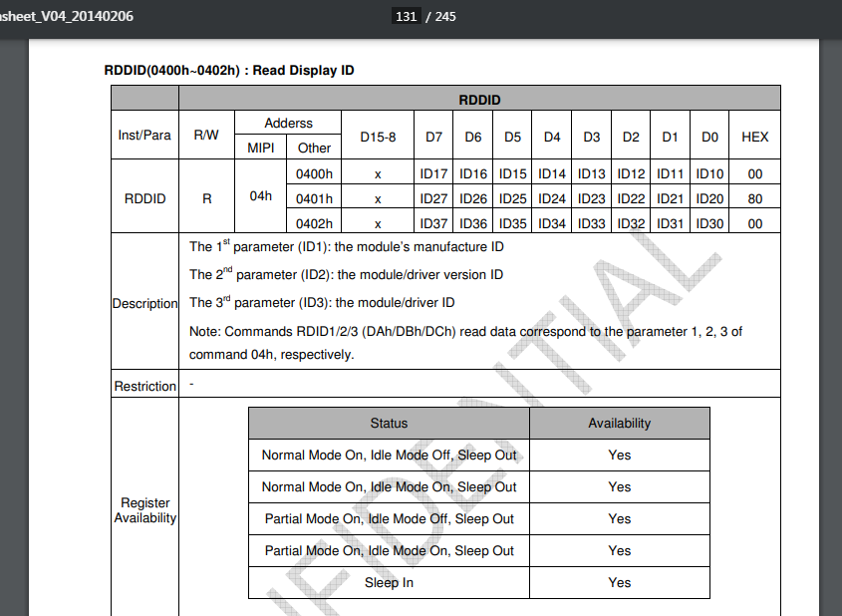Select the 'ID27' bit cell
Screen dimensions: 842x616
[x=433, y=198]
